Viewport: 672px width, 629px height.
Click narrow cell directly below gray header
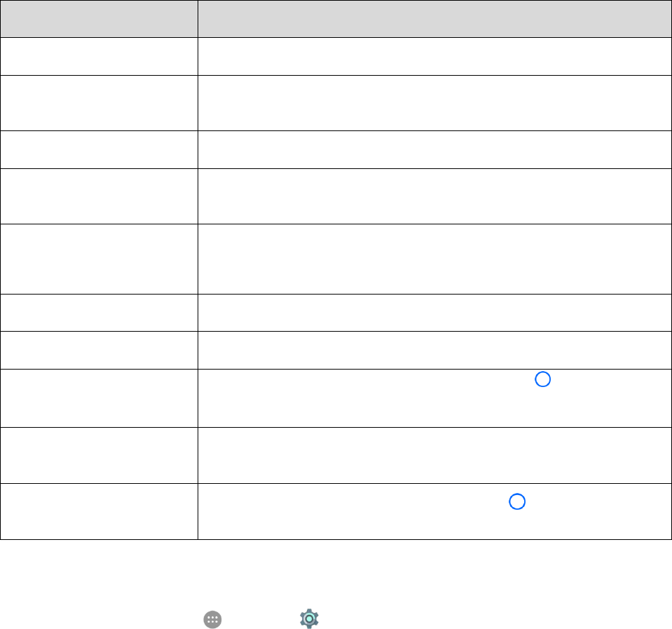point(99,56)
